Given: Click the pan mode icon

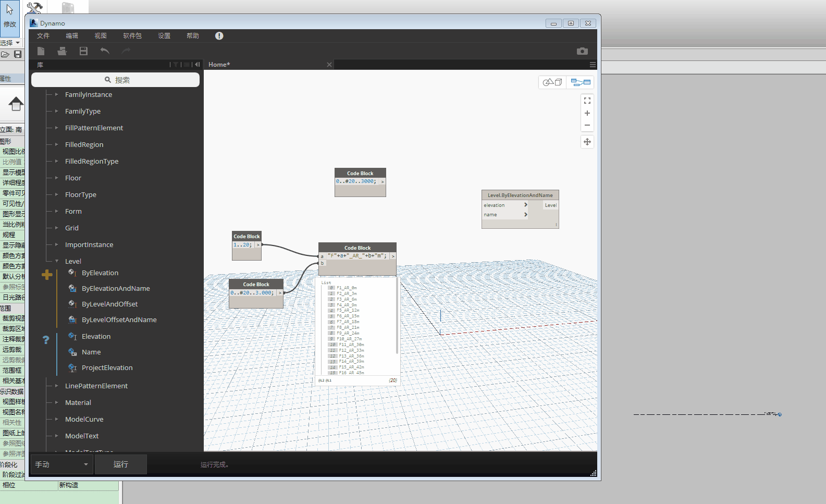Looking at the screenshot, I should click(x=587, y=142).
